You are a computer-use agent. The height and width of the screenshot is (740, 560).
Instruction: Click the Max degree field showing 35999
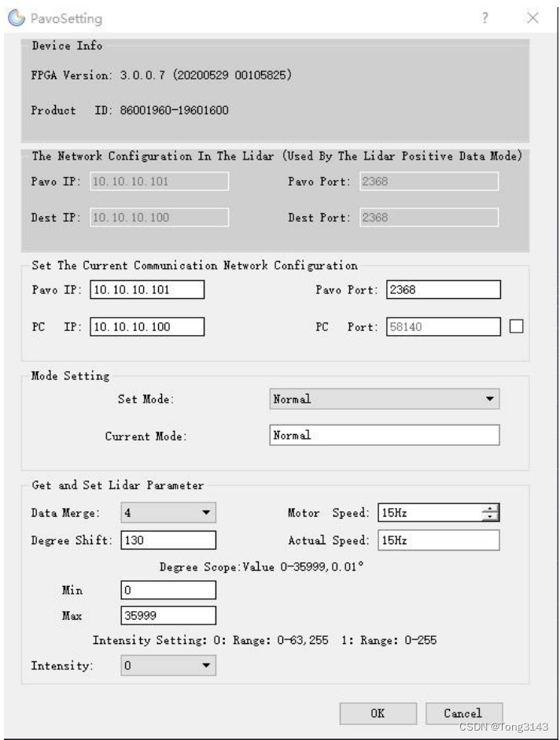point(168,616)
